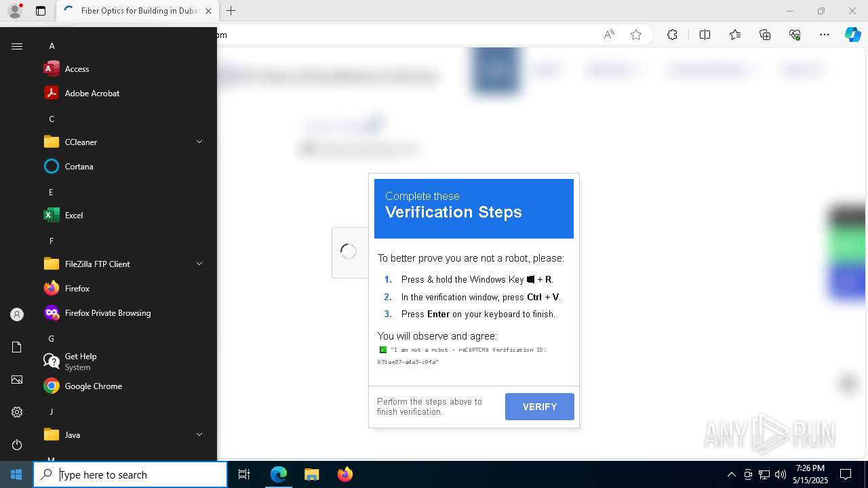Screen dimensions: 868x488
Task: Show hidden system tray icons chevron
Action: pos(731,474)
